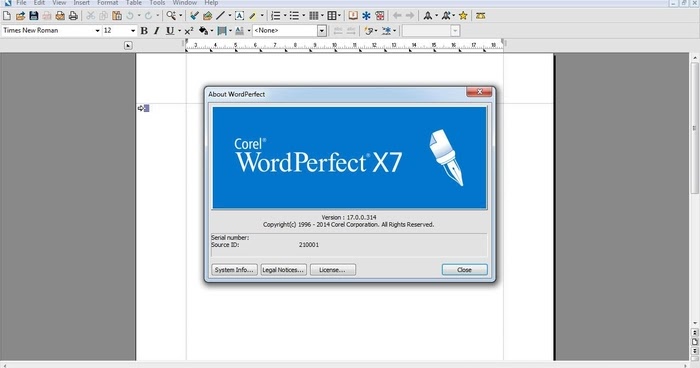Toggle superscript x² formatting

(x=189, y=31)
